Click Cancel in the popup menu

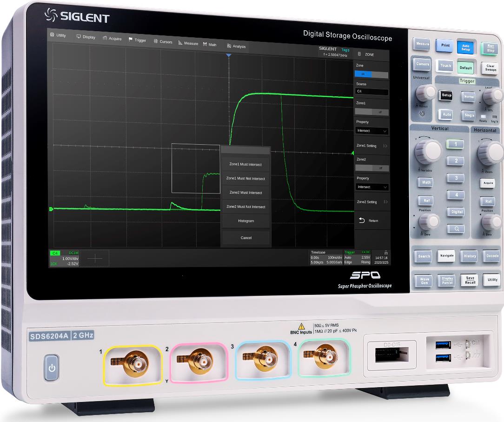pyautogui.click(x=246, y=238)
